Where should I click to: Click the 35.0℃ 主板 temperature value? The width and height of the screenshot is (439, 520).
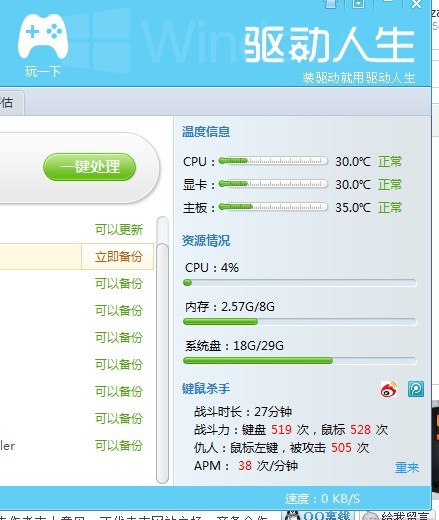click(x=353, y=208)
